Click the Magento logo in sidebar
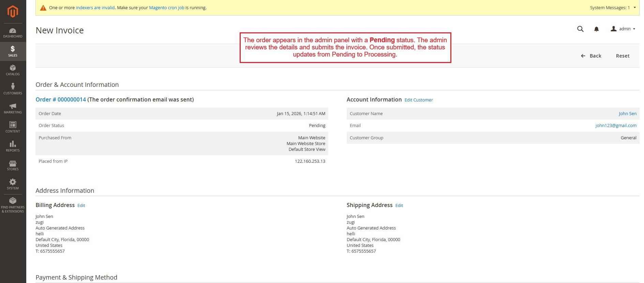644x283 pixels. 13,12
